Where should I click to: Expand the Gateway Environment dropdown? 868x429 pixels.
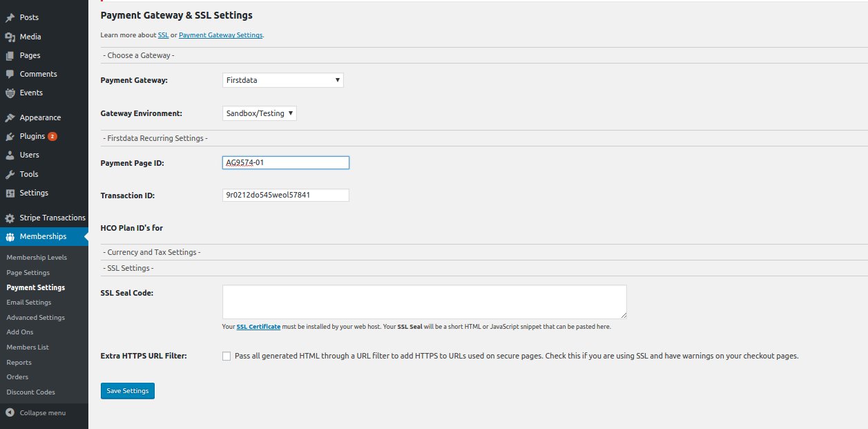(260, 113)
